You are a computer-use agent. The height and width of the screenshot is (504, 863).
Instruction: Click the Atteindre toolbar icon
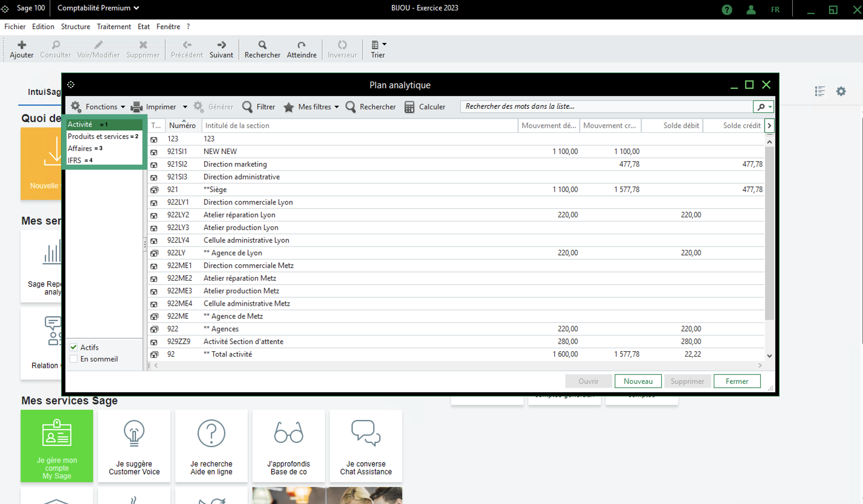point(301,45)
